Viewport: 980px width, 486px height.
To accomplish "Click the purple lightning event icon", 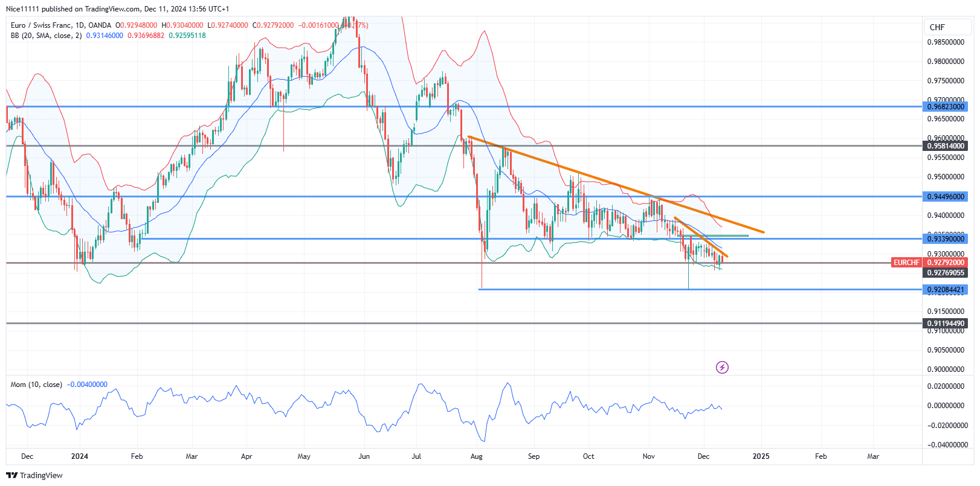I will [x=722, y=367].
